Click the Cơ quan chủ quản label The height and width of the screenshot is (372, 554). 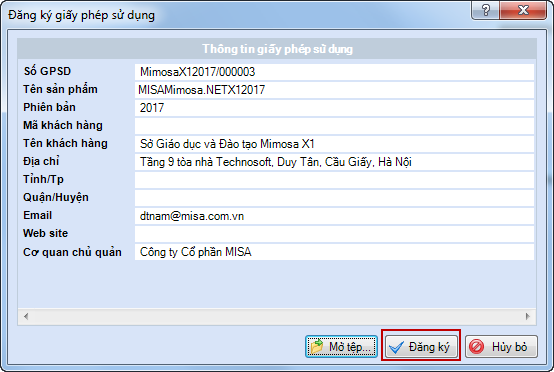pyautogui.click(x=72, y=252)
